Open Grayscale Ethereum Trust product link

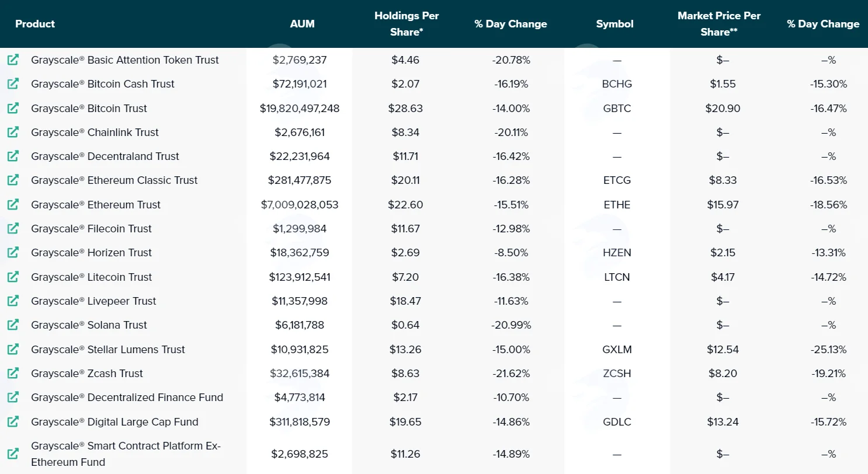click(x=96, y=204)
